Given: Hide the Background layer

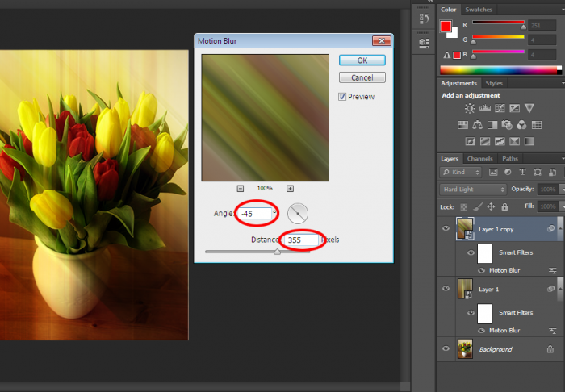Looking at the screenshot, I should coord(446,348).
